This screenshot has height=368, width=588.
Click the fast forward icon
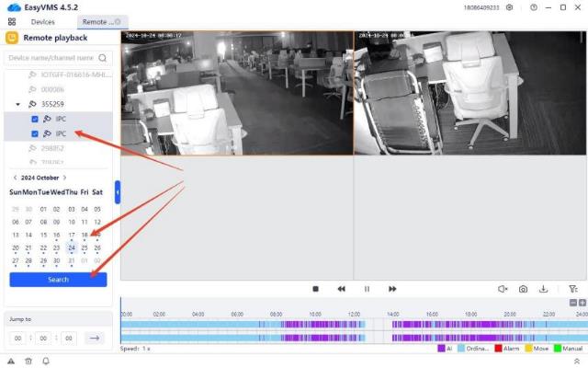coord(392,289)
